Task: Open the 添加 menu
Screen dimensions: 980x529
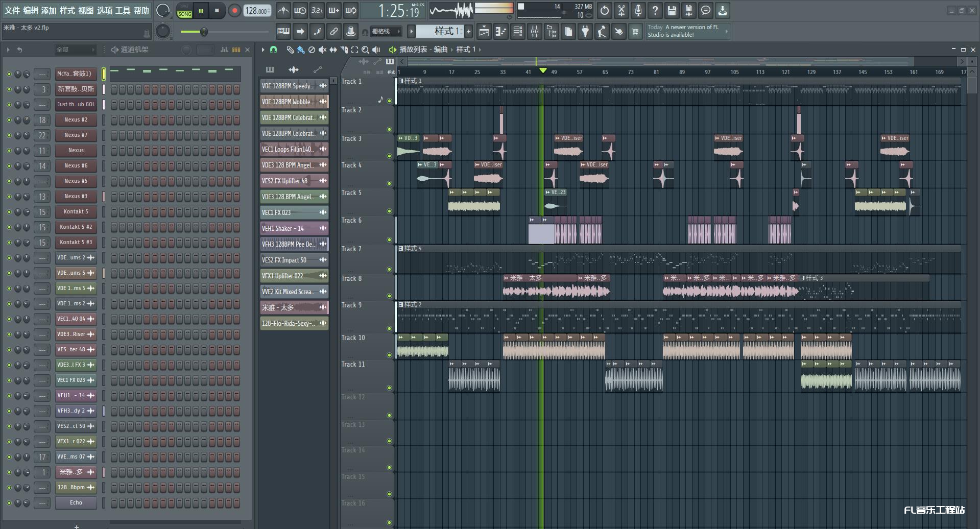Action: pyautogui.click(x=49, y=10)
